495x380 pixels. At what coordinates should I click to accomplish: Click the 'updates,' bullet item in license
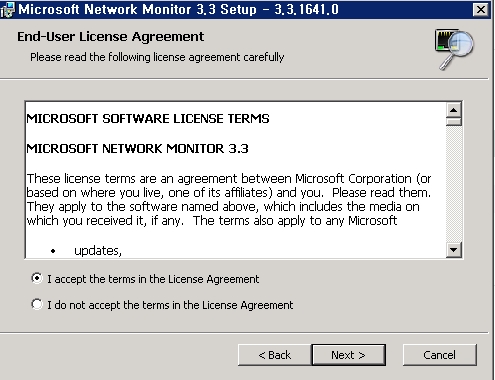click(98, 251)
